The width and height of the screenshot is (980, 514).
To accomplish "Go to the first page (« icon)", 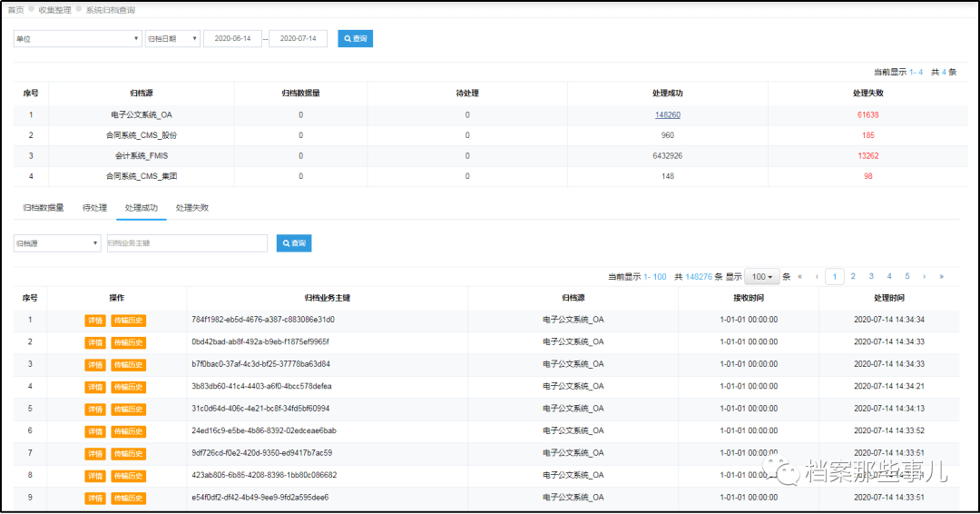I will pos(799,276).
